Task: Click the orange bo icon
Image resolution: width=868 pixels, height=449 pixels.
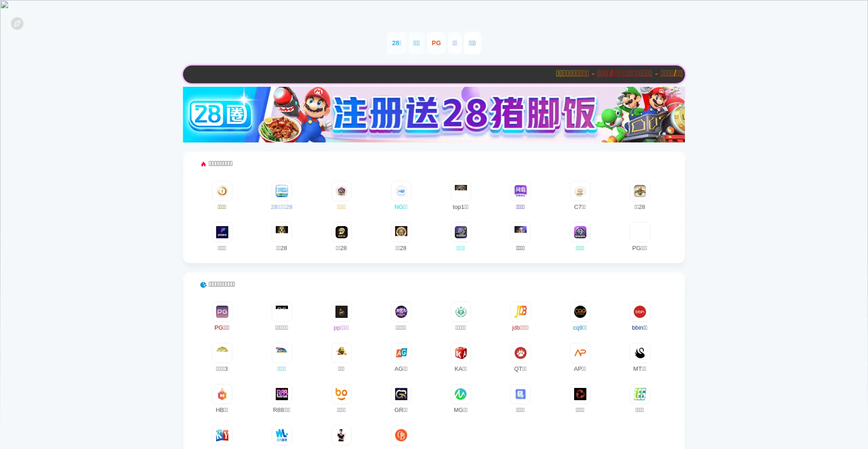Action: click(341, 394)
